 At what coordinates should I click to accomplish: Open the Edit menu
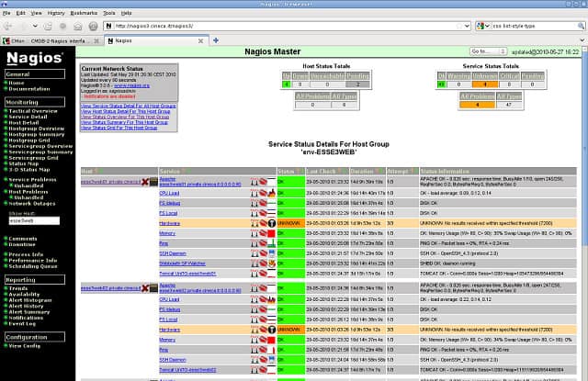click(x=20, y=13)
